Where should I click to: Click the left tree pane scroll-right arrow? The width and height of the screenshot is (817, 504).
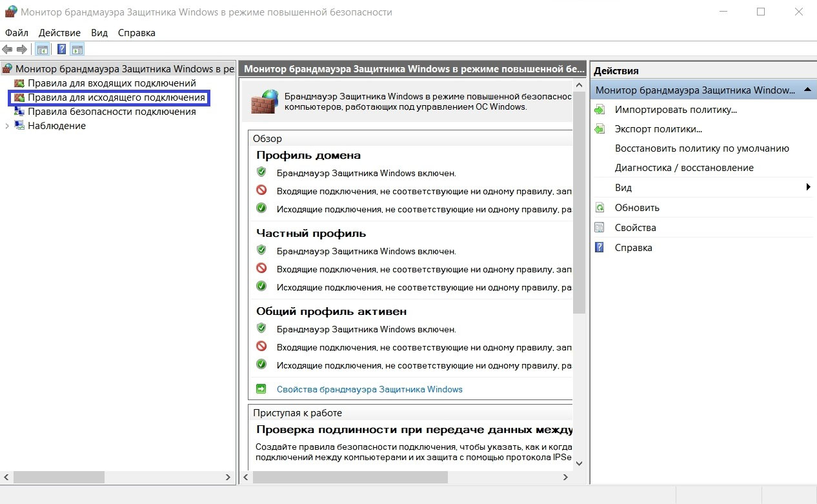coord(228,478)
